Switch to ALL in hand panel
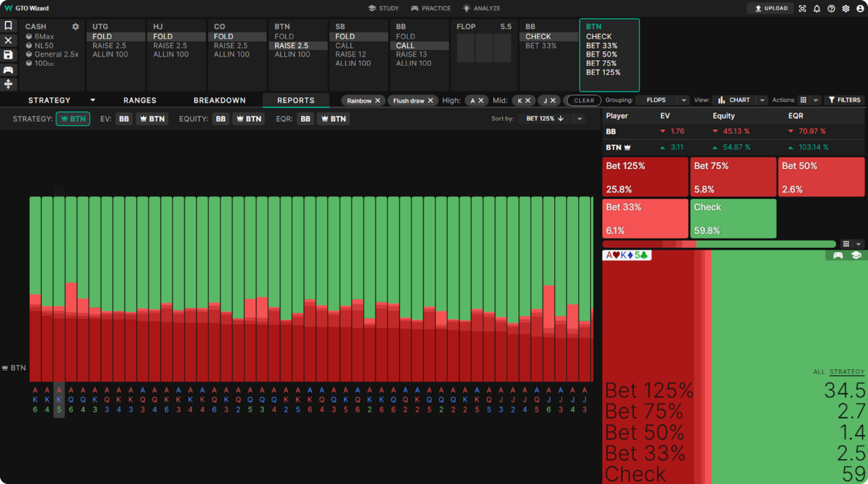 point(819,372)
